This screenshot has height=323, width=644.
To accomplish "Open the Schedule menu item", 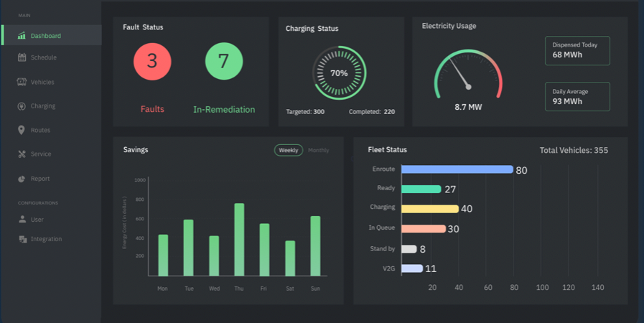I will [x=43, y=57].
